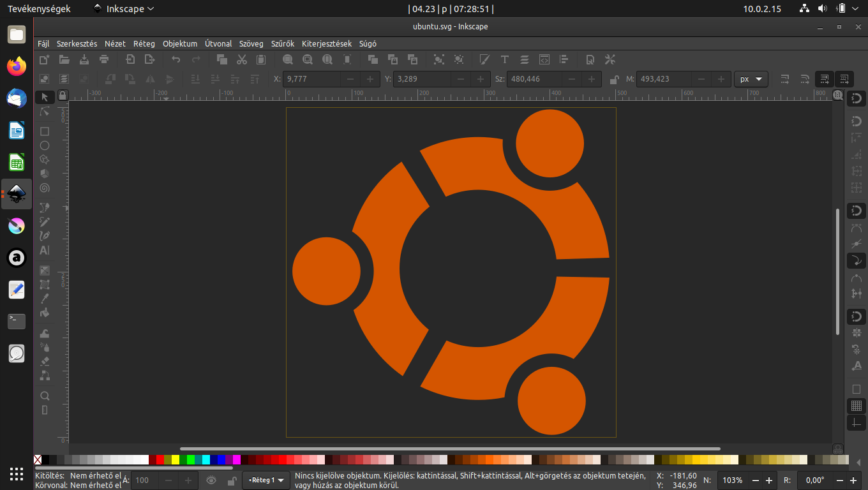Open Align and Distribute dialog icon

point(564,59)
